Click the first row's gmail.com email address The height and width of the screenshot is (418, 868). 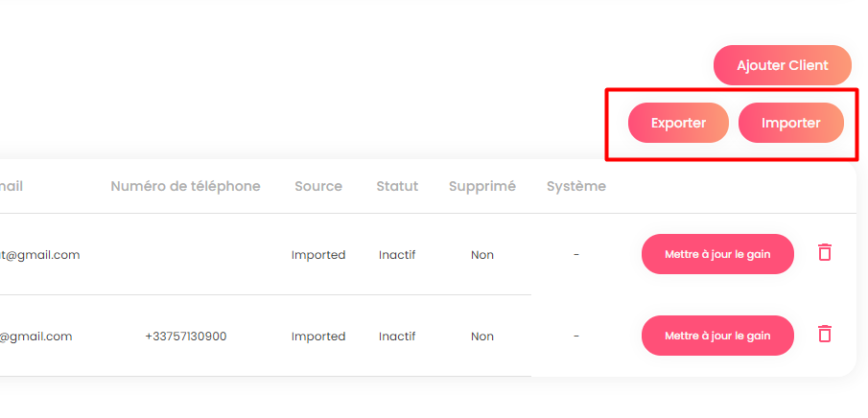[x=40, y=255]
